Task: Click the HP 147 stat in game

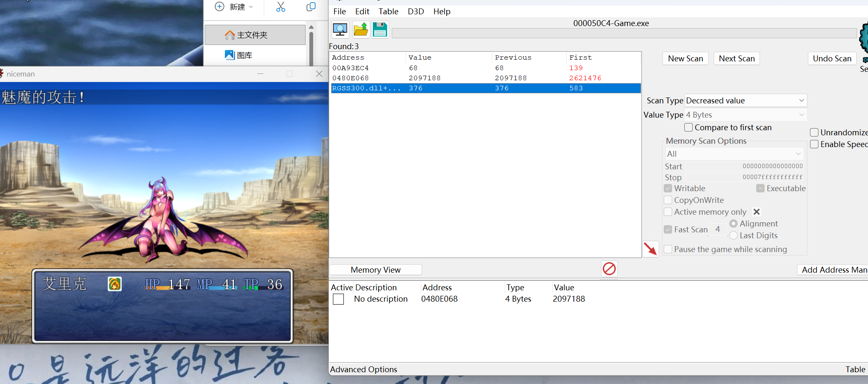Action: click(x=168, y=285)
